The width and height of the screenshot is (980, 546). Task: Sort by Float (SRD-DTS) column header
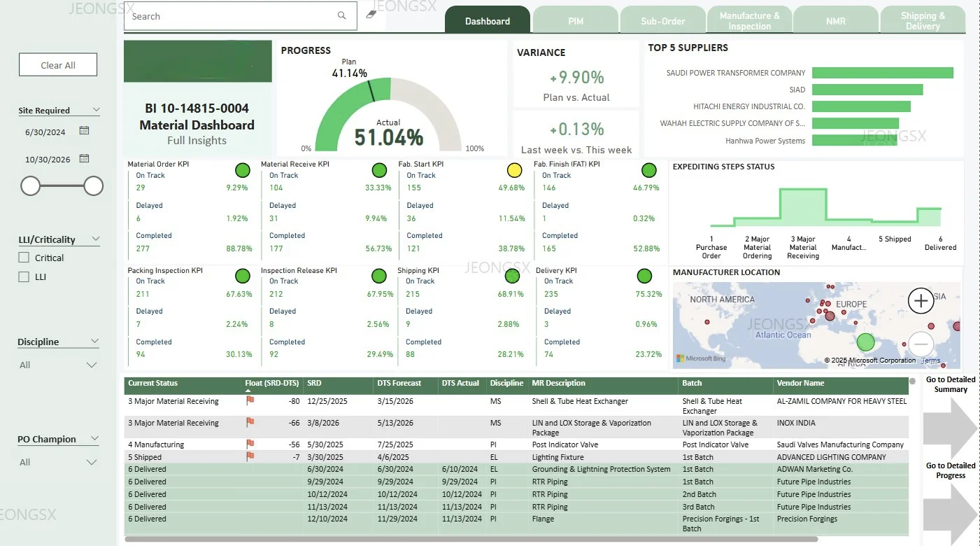coord(272,383)
